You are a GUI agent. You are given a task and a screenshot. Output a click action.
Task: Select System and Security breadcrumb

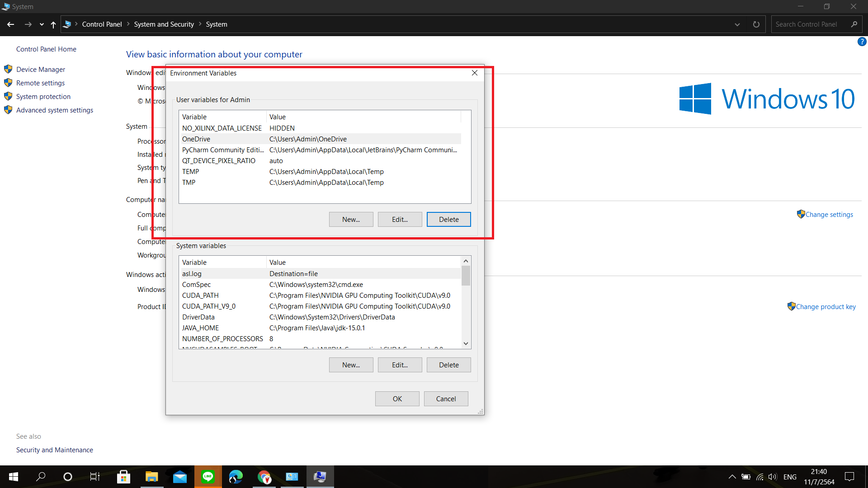point(164,24)
